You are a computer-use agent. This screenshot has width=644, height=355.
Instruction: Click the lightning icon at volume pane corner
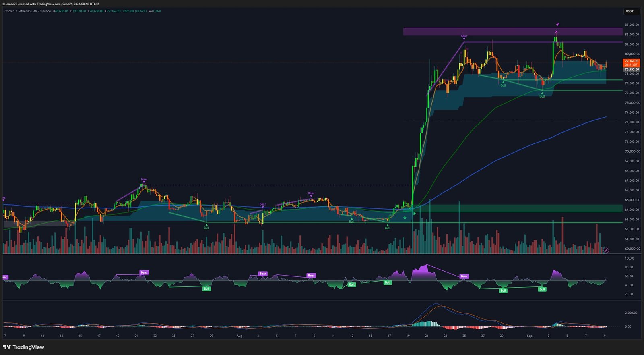606,250
